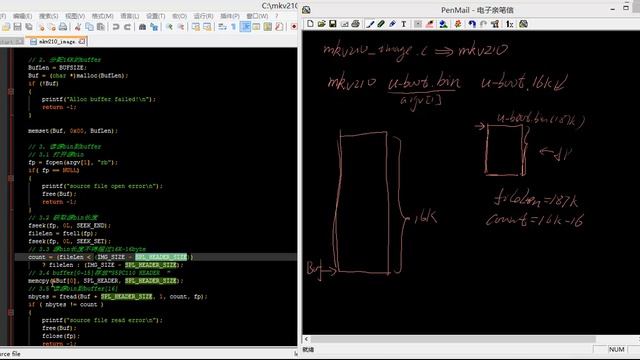Collapse the if (!Buf) code block
The image size is (640, 360).
11,91
